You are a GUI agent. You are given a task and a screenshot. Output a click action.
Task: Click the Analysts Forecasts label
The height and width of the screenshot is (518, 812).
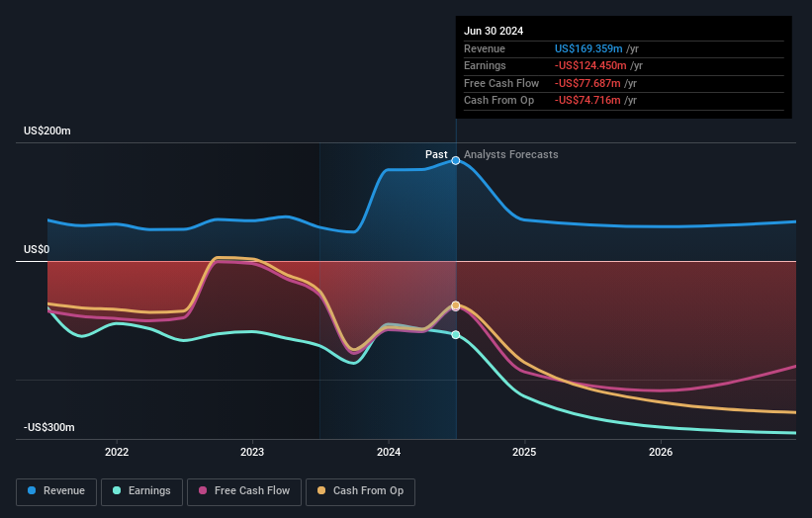(511, 154)
